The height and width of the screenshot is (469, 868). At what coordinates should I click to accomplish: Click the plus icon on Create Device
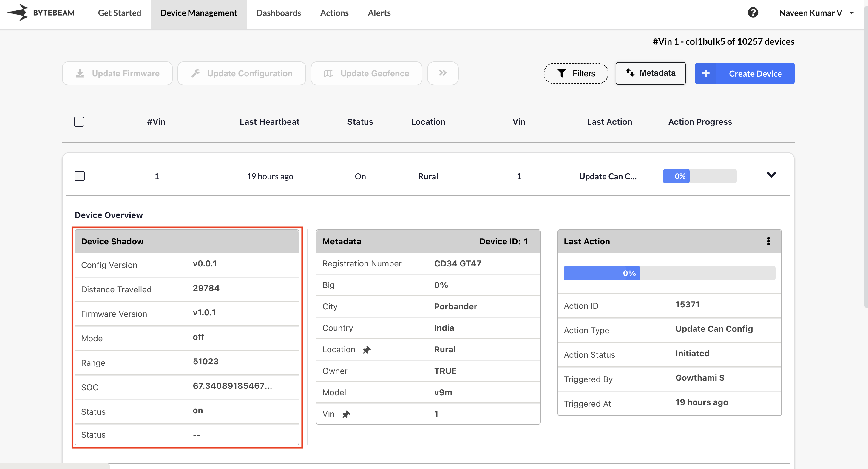tap(706, 73)
